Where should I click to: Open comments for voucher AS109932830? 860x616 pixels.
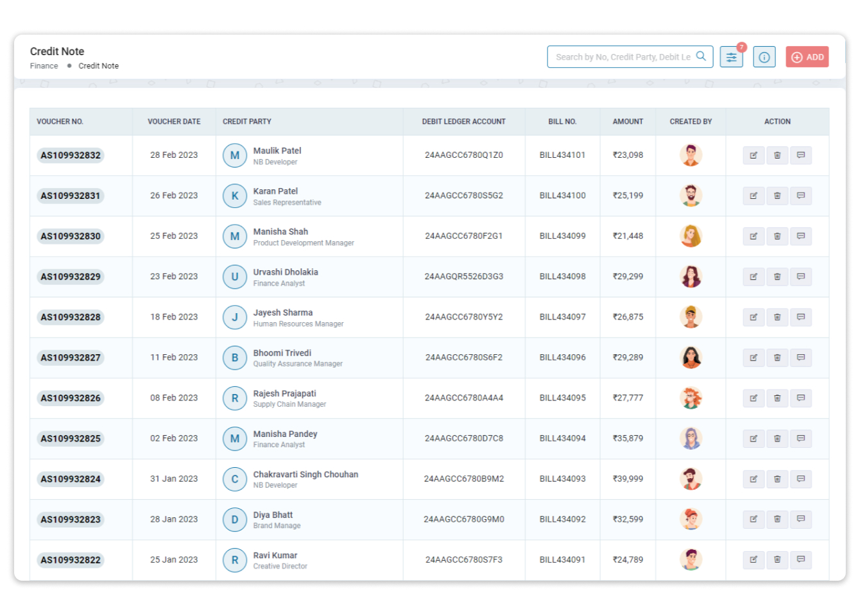point(801,236)
